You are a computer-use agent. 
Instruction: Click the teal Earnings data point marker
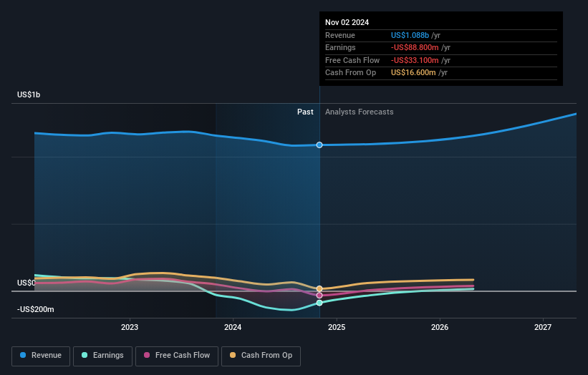coord(319,303)
